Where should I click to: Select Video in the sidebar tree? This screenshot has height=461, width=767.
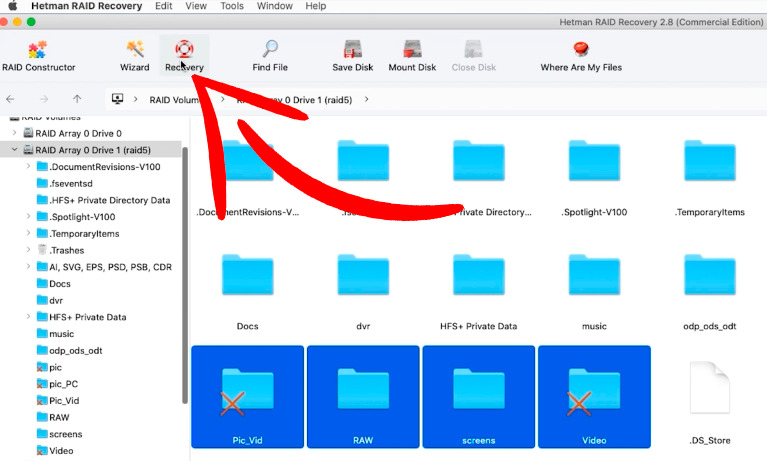[x=55, y=451]
